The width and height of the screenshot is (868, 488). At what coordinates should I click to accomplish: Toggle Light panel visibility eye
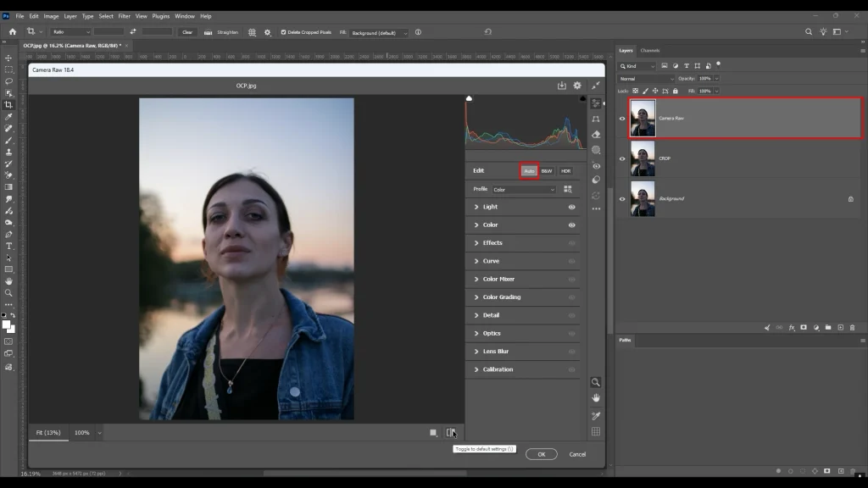pyautogui.click(x=572, y=207)
